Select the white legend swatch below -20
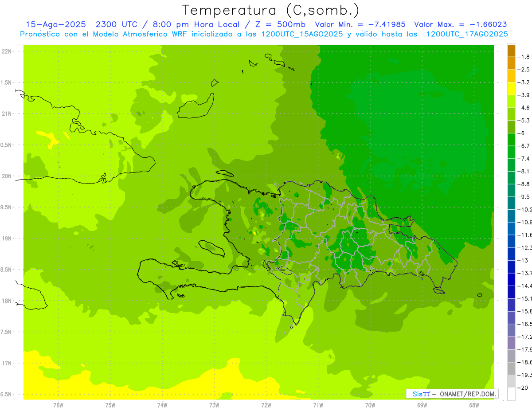Screen dimensions: 532x411 pyautogui.click(x=511, y=394)
